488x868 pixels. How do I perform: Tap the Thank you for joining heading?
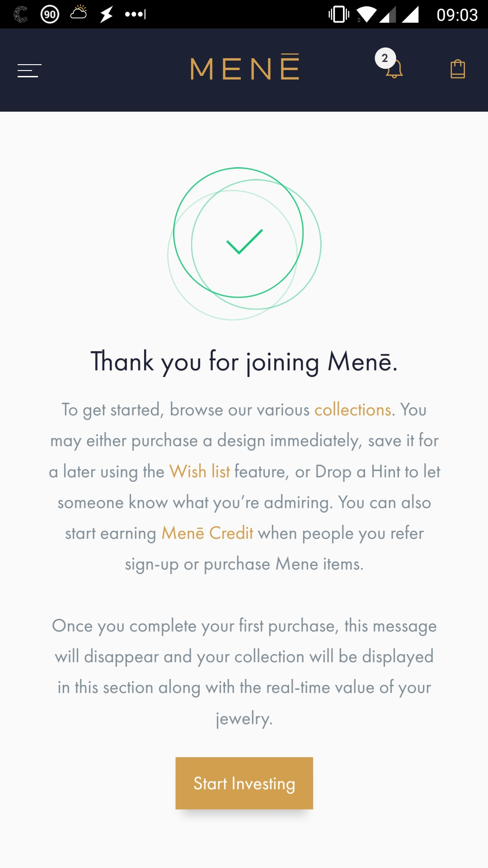tap(244, 362)
